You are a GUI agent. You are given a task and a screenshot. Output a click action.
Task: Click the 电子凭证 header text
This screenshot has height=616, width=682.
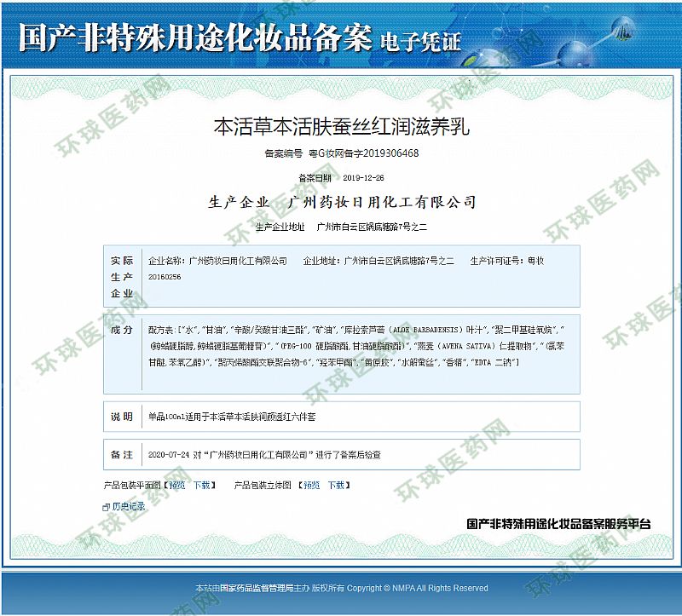click(421, 41)
